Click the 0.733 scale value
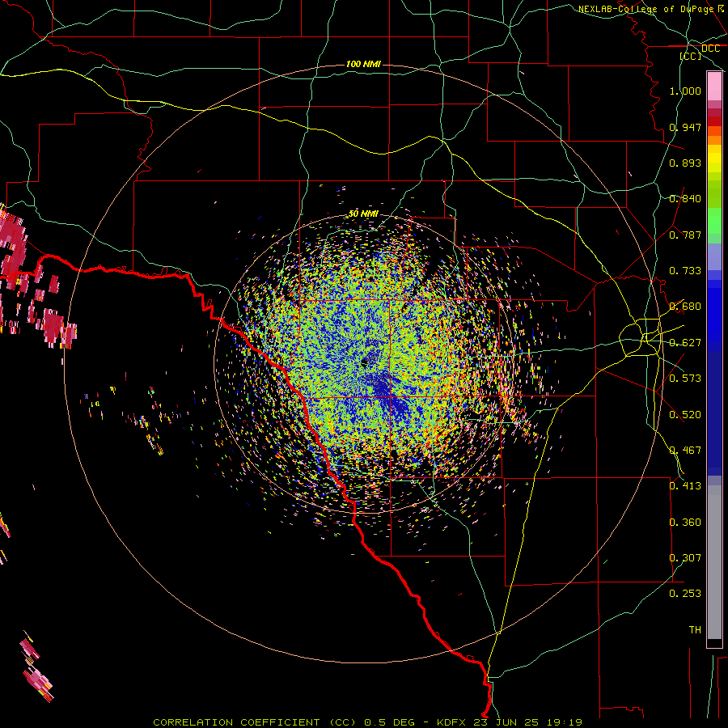 pos(685,271)
